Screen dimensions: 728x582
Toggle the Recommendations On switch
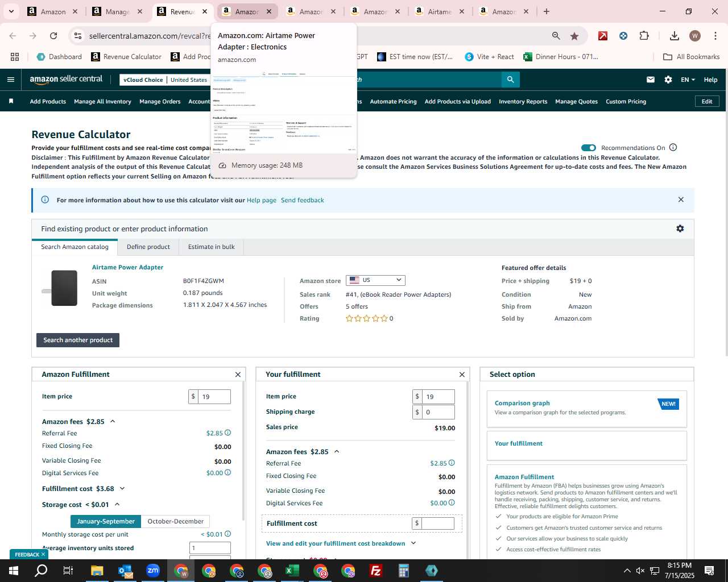click(589, 148)
